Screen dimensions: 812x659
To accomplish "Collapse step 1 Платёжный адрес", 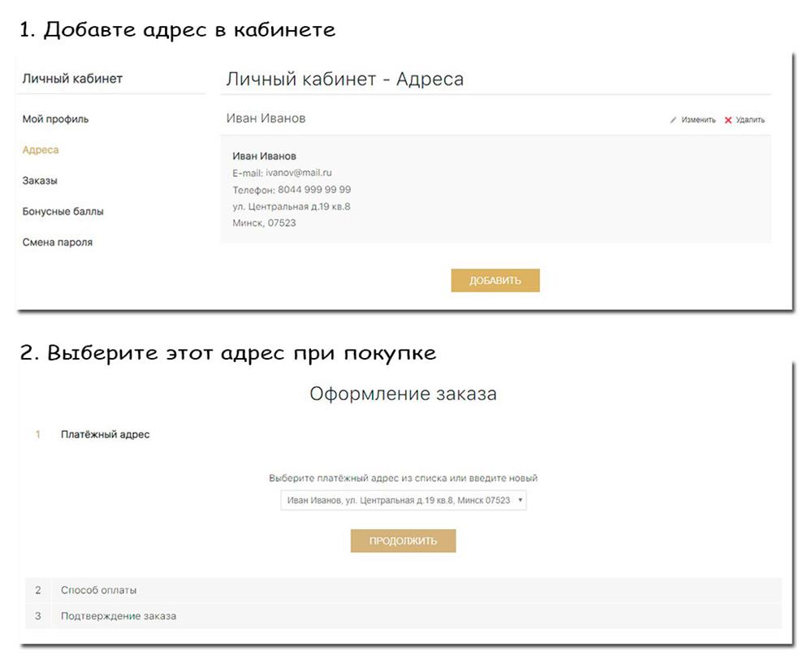I will point(105,435).
